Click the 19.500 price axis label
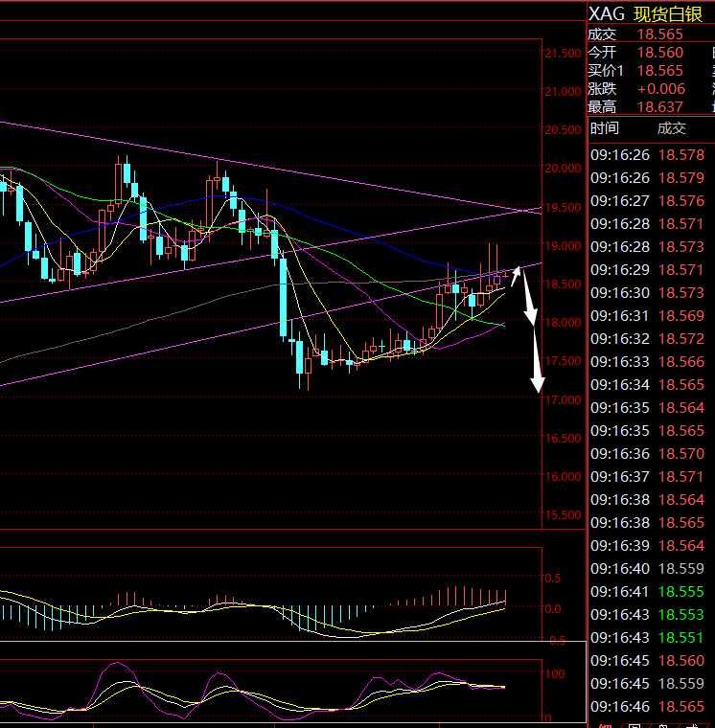 pyautogui.click(x=563, y=207)
